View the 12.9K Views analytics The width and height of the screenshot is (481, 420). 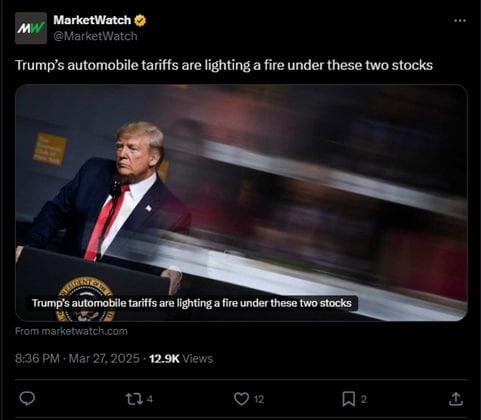[x=181, y=358]
